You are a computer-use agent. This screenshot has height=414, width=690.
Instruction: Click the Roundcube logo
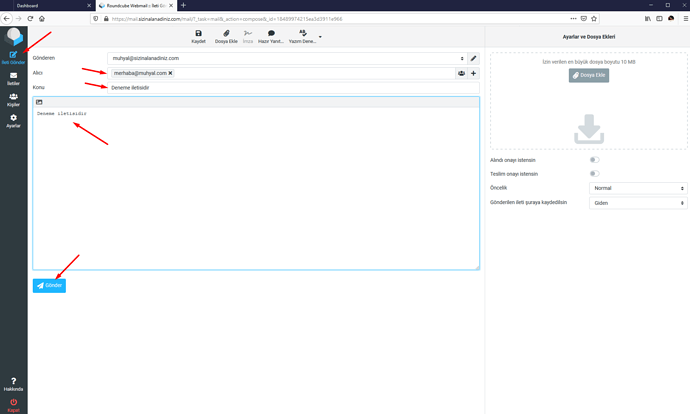[x=13, y=36]
